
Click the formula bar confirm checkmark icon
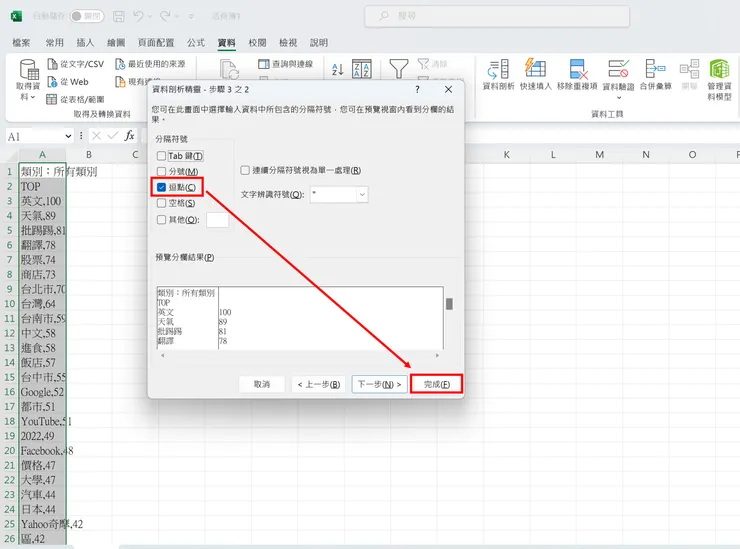click(x=113, y=136)
